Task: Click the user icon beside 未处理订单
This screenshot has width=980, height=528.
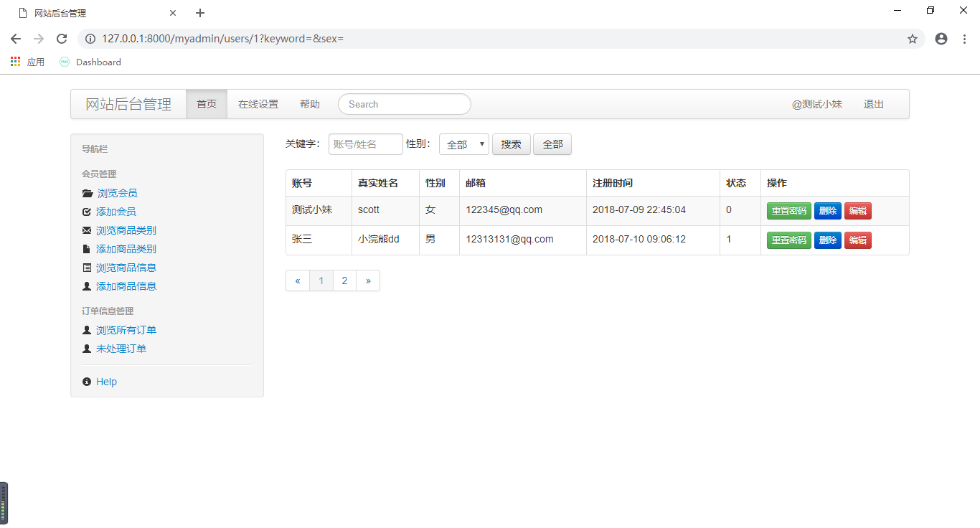Action: (x=87, y=349)
